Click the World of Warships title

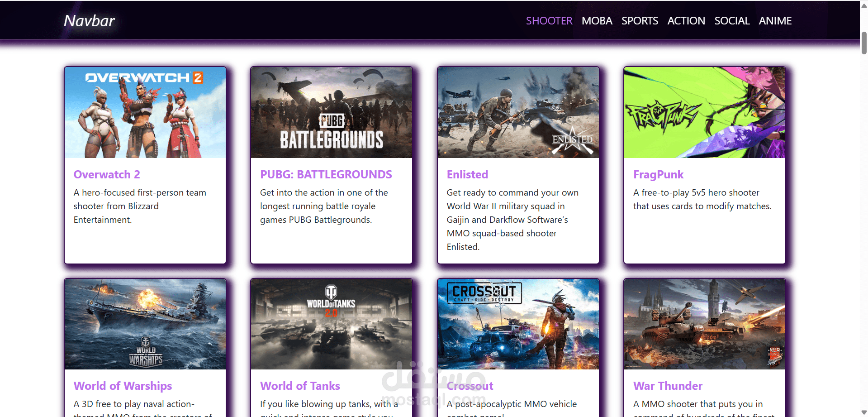[x=123, y=386]
